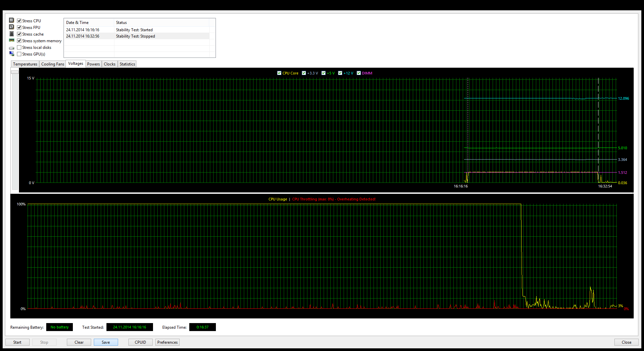Click the No battery status field

[60, 327]
